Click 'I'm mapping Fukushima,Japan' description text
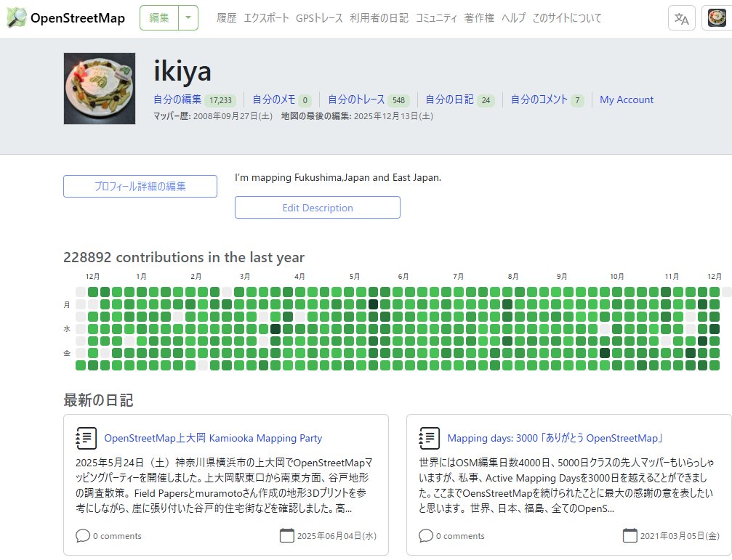This screenshot has height=560, width=732. pyautogui.click(x=338, y=178)
